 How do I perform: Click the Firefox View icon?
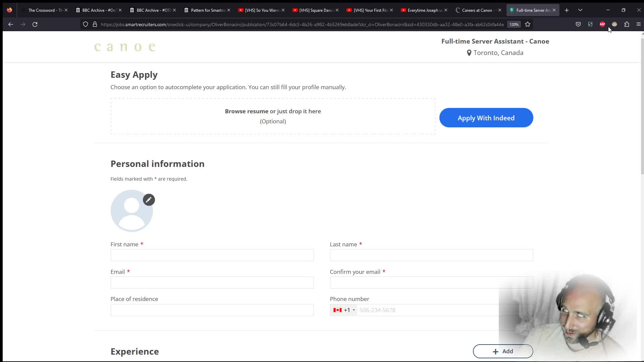[9, 10]
